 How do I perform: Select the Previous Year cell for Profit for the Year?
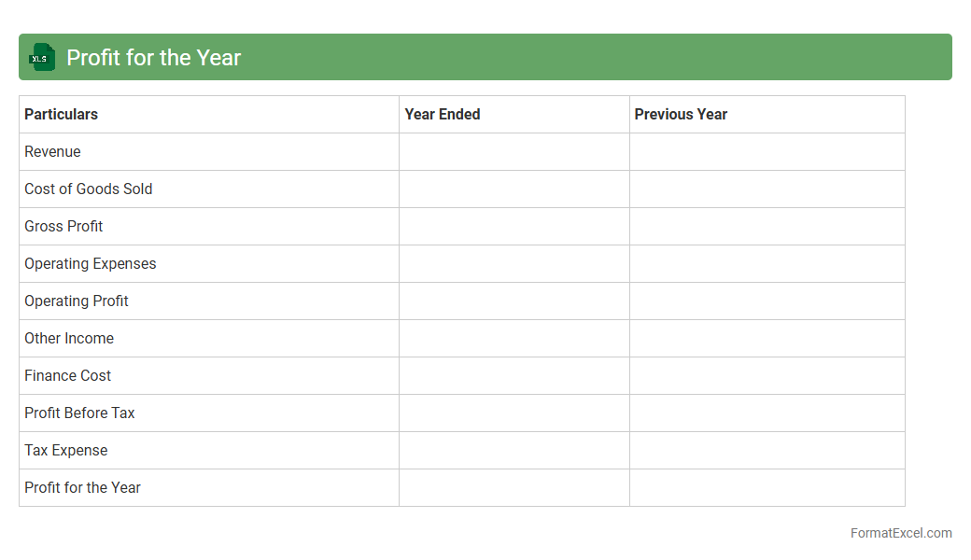pos(767,487)
